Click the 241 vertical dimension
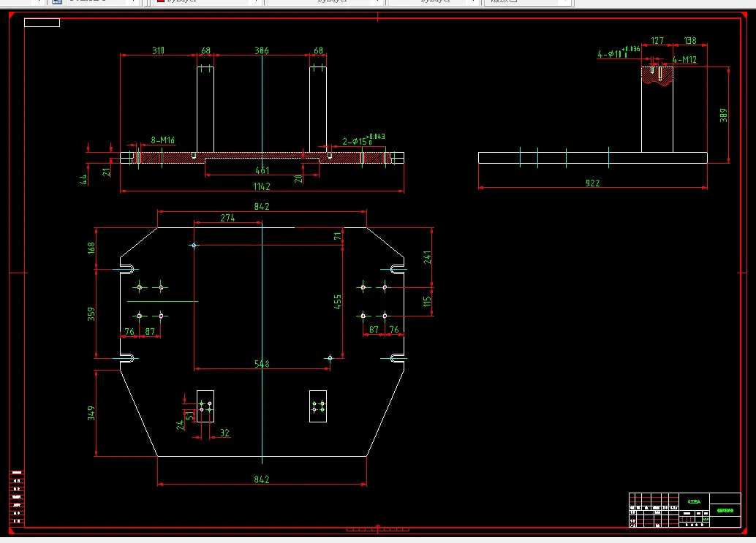 (x=427, y=257)
